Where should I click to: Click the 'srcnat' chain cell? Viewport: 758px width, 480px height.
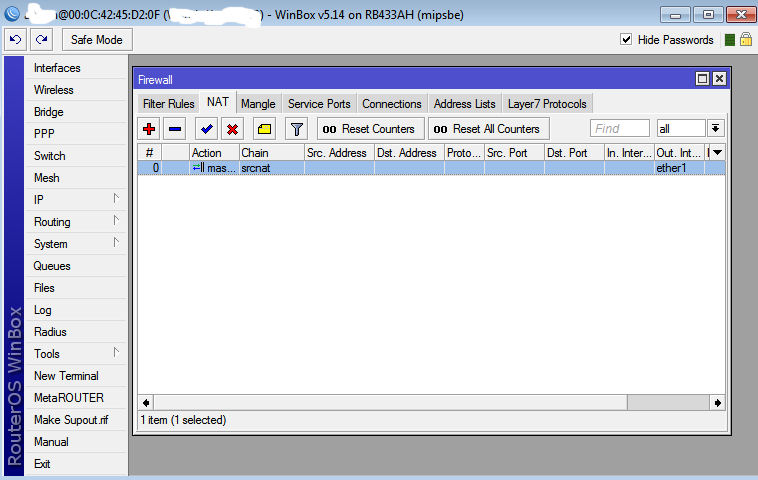(x=272, y=168)
